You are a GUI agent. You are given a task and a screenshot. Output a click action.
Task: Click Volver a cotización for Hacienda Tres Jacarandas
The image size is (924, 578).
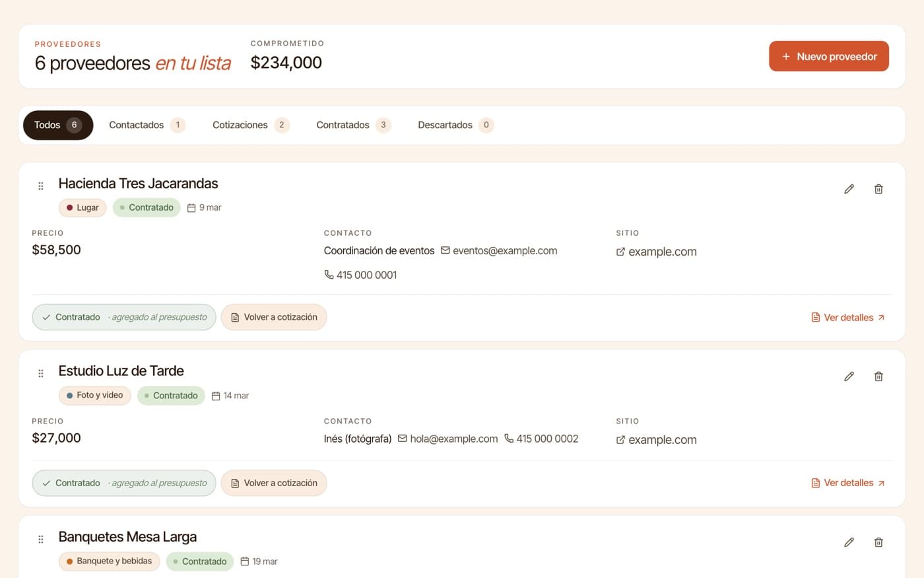click(274, 317)
